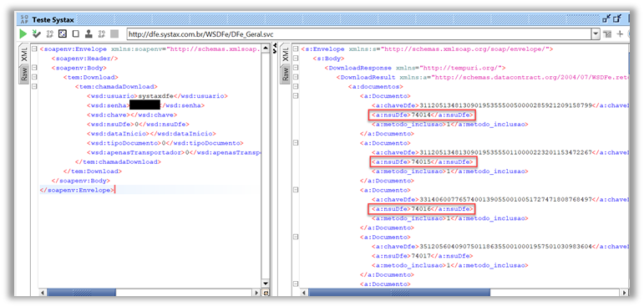Click the soapenv:Header line
This screenshot has height=307, width=644.
85,59
